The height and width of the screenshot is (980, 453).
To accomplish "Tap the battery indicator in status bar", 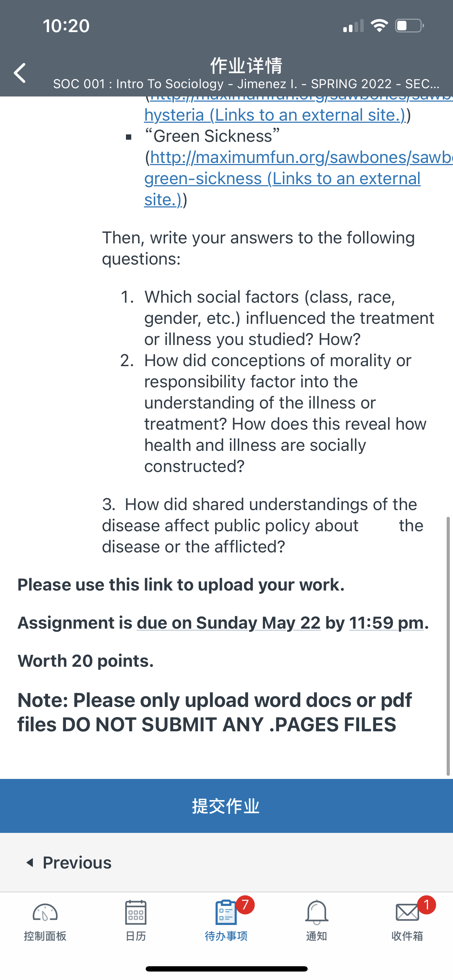I will [x=410, y=25].
